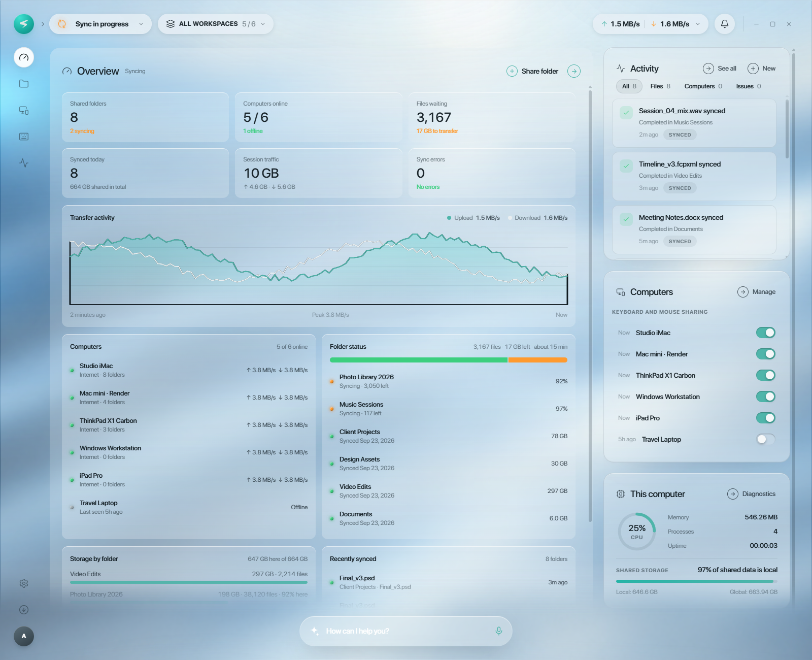The height and width of the screenshot is (660, 812).
Task: Click the green app logo icon
Action: click(24, 24)
